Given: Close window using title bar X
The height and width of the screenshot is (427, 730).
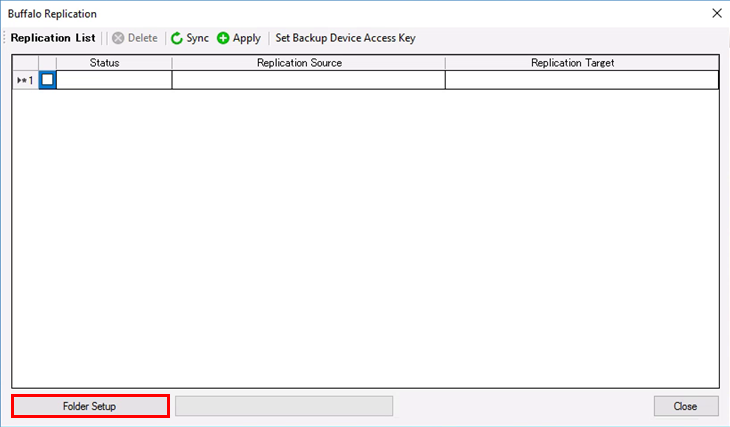Looking at the screenshot, I should (715, 13).
